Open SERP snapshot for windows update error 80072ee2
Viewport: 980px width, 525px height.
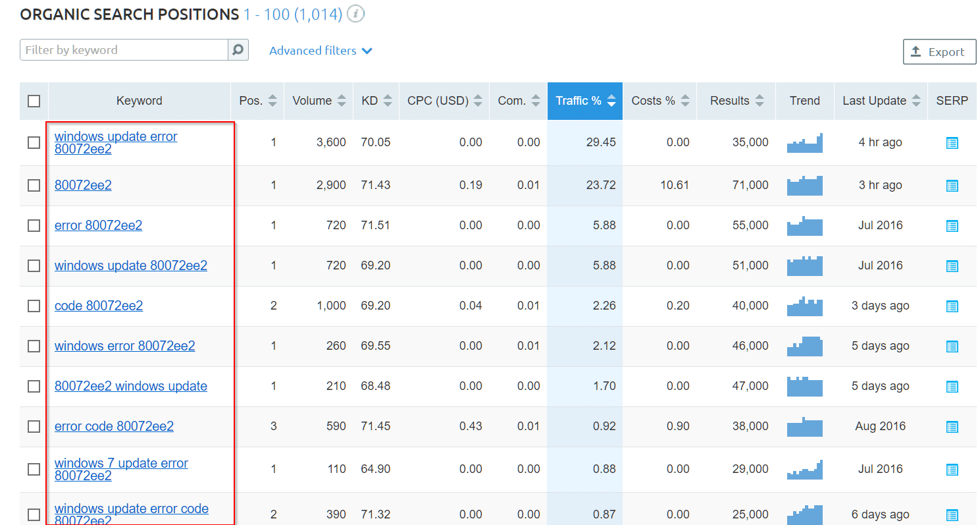click(x=952, y=143)
